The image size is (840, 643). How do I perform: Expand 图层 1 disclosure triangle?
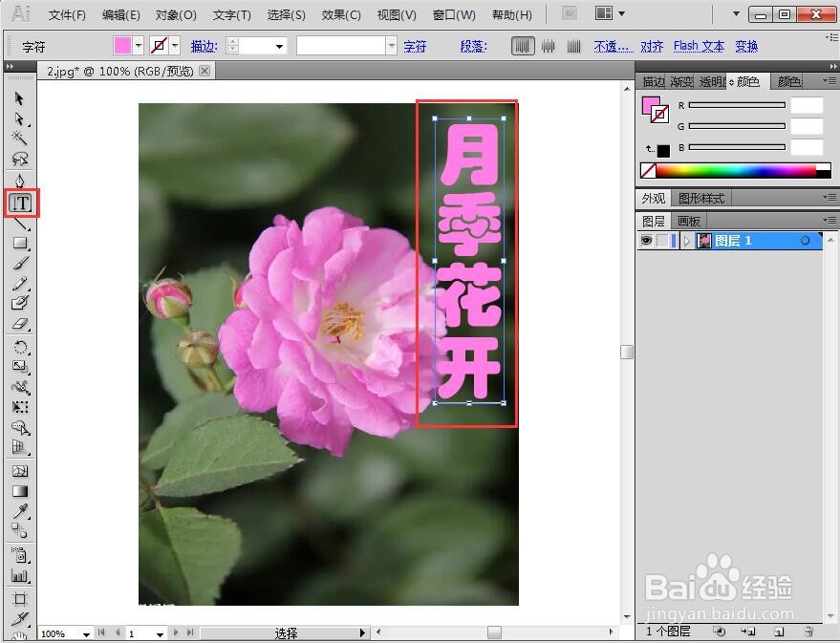(686, 241)
